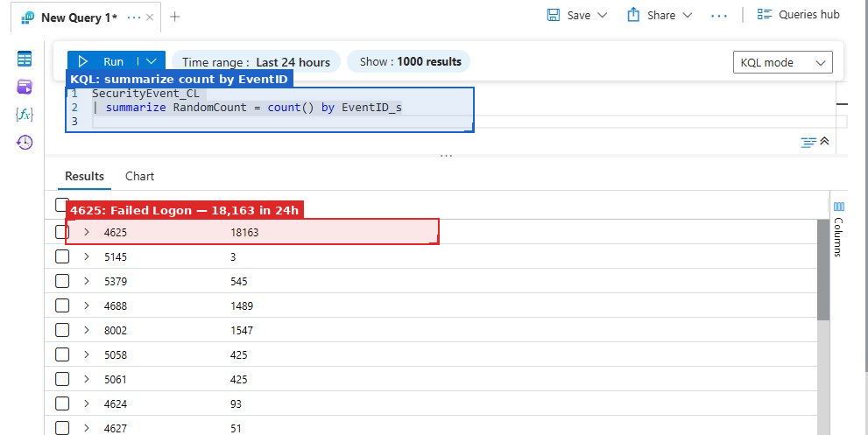868x435 pixels.
Task: Tick the checkbox for row 4624
Action: (62, 403)
